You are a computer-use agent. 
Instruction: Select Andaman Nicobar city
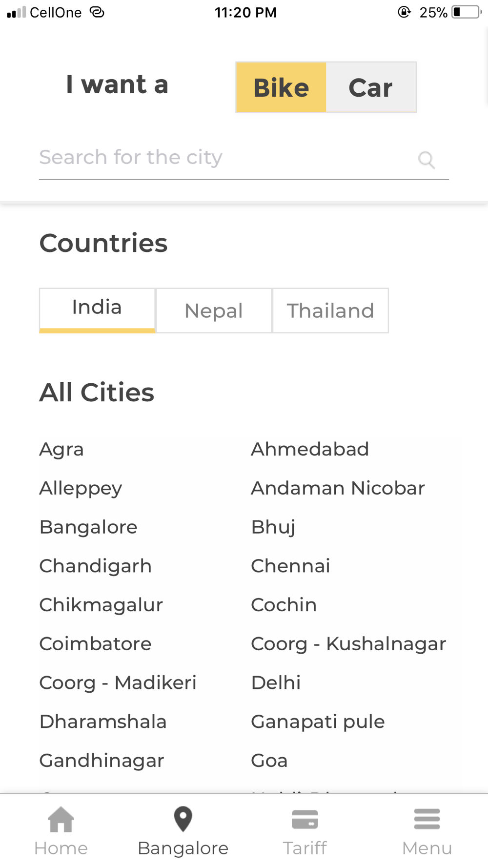click(338, 488)
